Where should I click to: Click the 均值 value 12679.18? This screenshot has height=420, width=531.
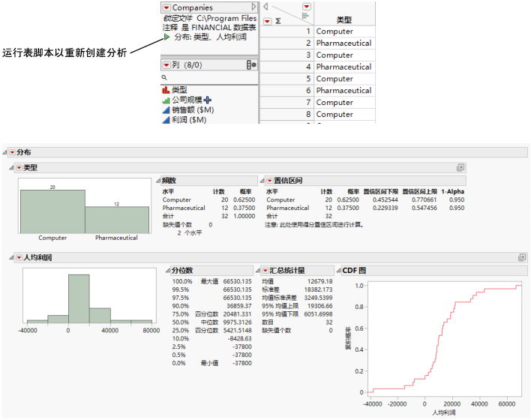tap(319, 281)
